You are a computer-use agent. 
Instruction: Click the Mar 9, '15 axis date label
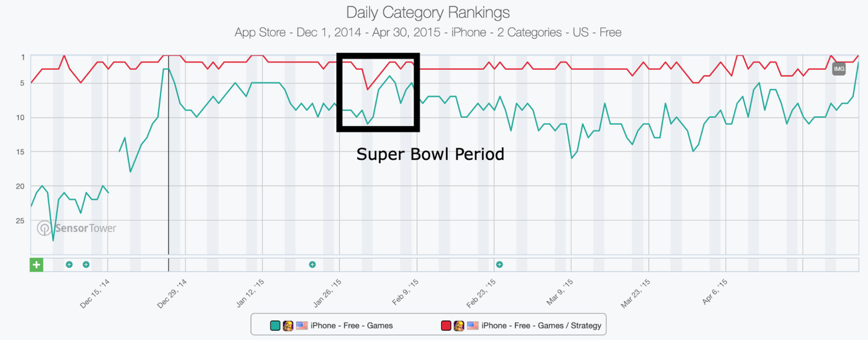(561, 294)
